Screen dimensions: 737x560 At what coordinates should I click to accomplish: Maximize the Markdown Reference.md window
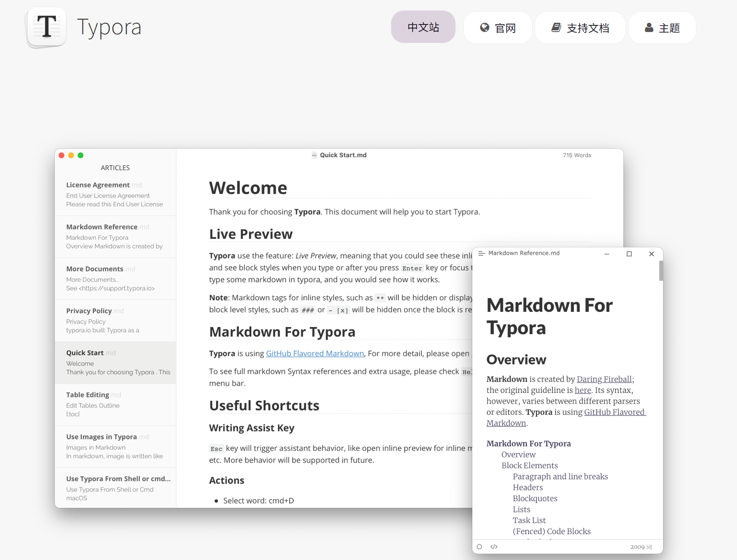[629, 254]
